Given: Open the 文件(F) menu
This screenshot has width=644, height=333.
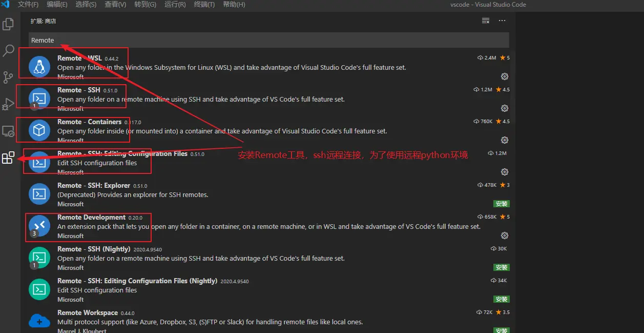Looking at the screenshot, I should click(x=28, y=5).
